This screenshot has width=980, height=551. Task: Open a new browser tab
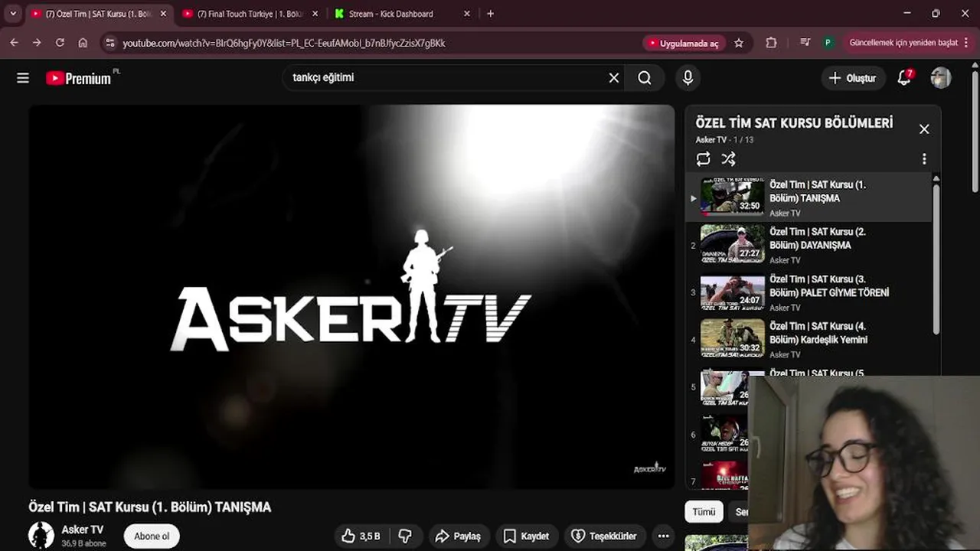pyautogui.click(x=491, y=14)
